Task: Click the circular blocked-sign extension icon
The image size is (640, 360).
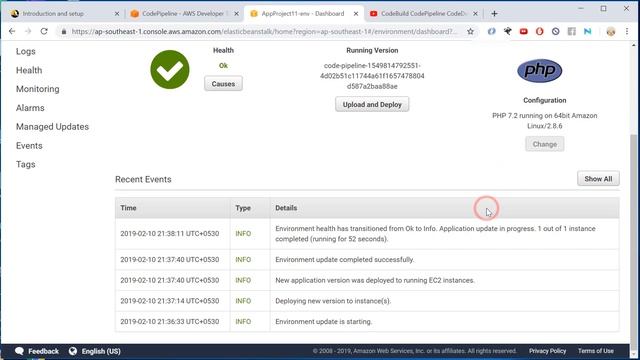Action: pos(556,31)
